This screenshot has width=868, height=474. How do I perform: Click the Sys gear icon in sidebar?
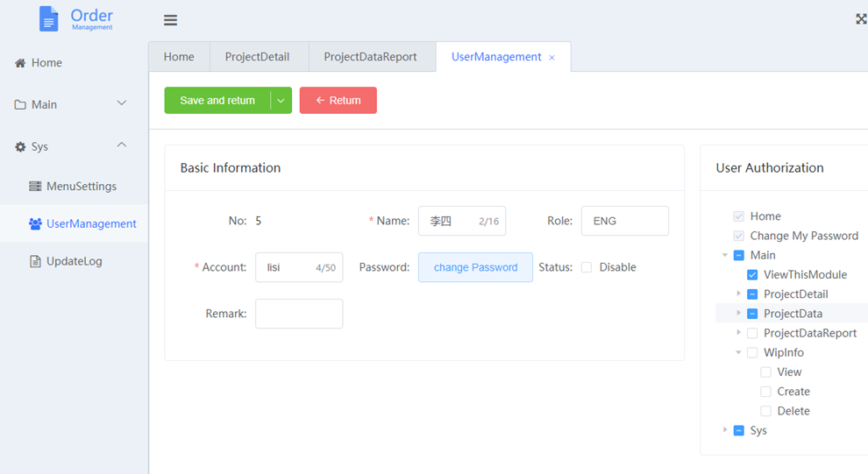coord(20,146)
